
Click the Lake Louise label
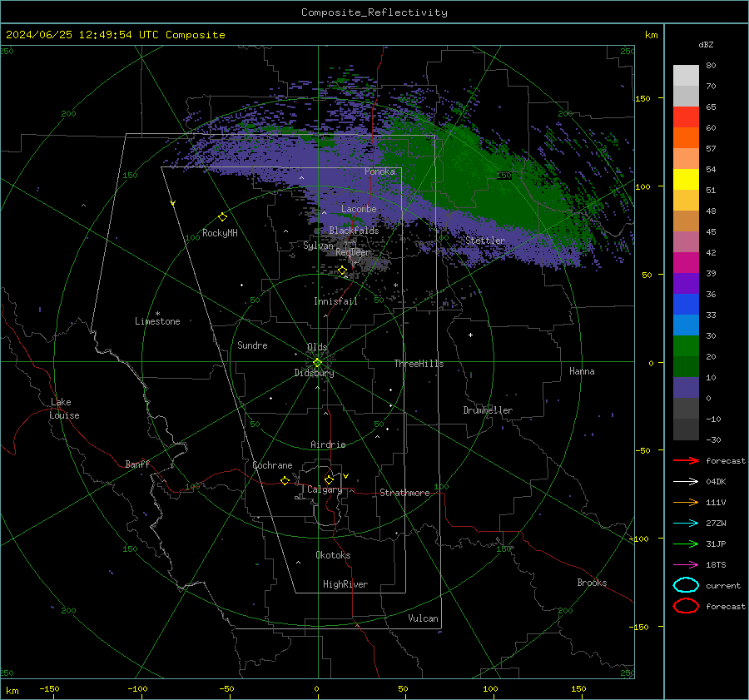64,409
